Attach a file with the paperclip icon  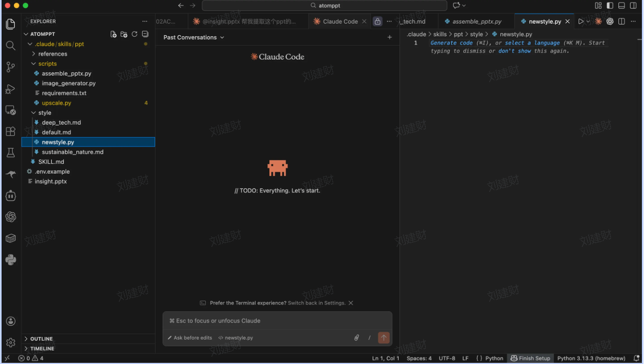(x=356, y=338)
